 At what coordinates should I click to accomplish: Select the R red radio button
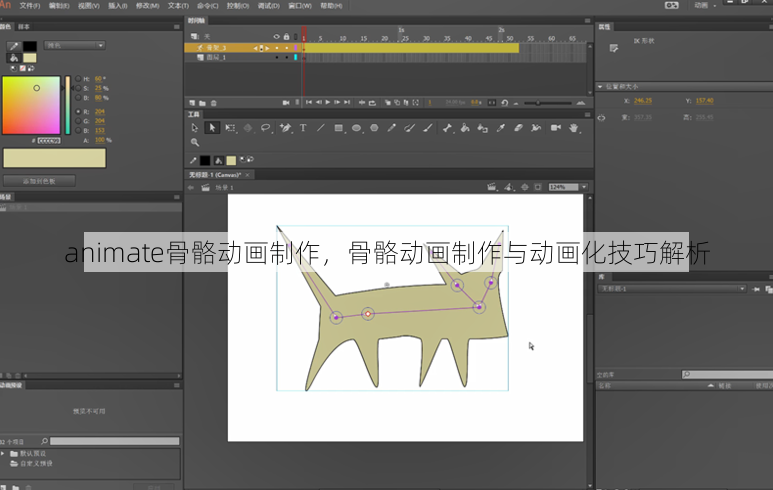click(78, 111)
